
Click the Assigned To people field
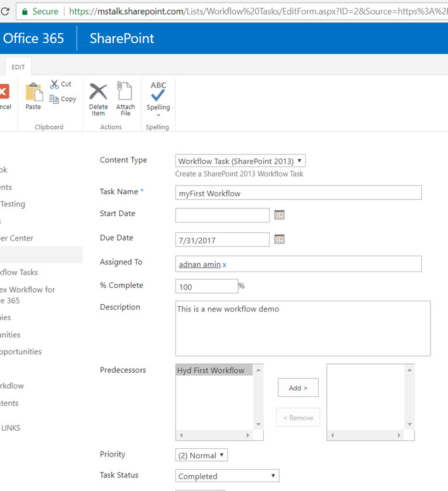(x=298, y=264)
